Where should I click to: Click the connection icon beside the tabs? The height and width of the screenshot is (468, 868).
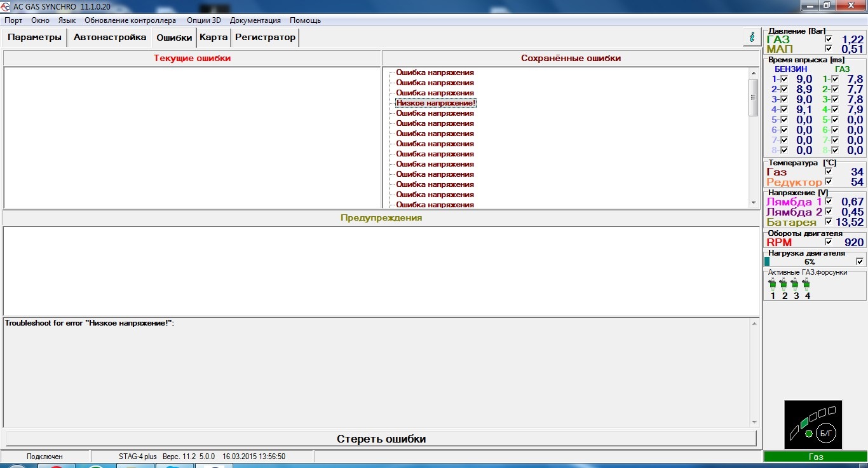click(752, 38)
